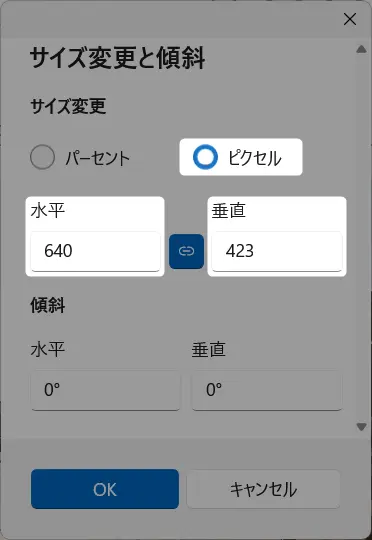Click the 垂直 label in skew section
This screenshot has width=372, height=540.
(209, 350)
